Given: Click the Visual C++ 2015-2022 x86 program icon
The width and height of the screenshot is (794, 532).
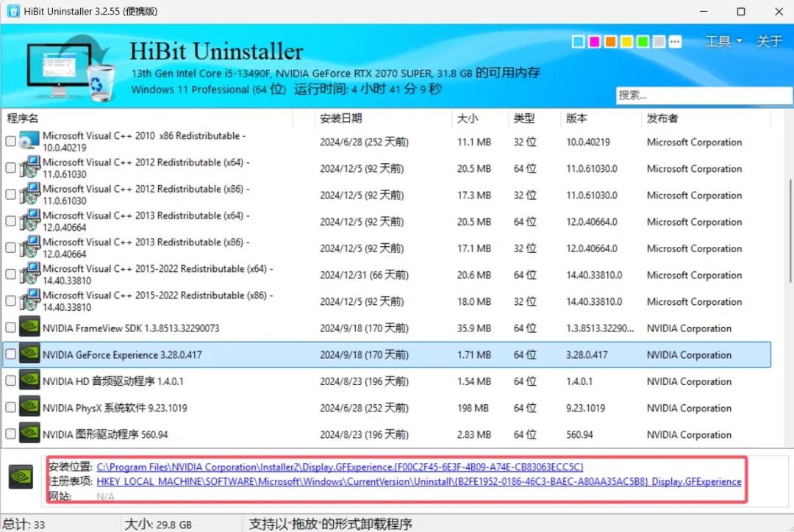Looking at the screenshot, I should click(x=29, y=301).
